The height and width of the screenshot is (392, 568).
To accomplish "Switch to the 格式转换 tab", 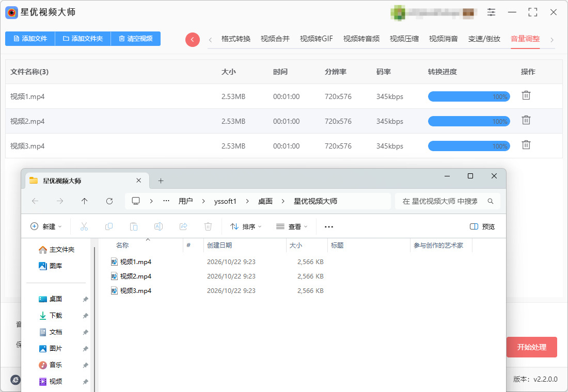I will point(236,39).
